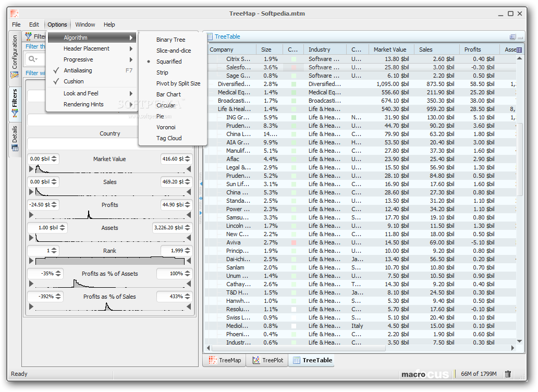Click the Rank range slider right handle
Viewport: 538px width, 392px height.
click(x=188, y=261)
